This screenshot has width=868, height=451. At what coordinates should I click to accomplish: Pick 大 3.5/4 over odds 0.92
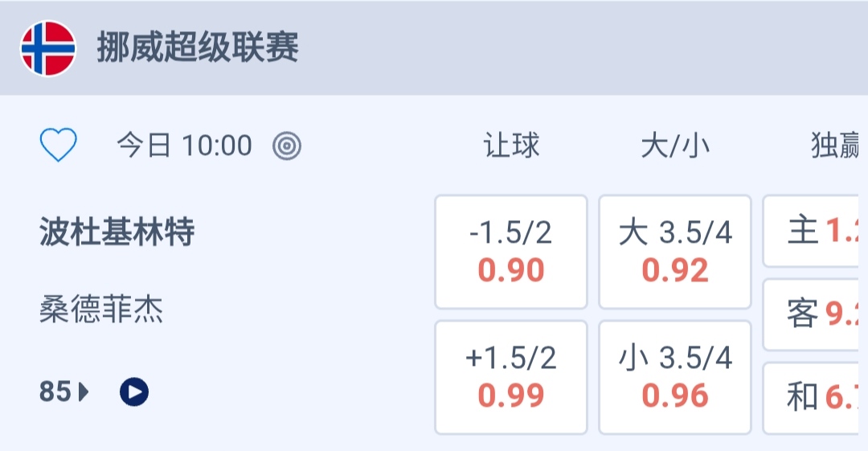675,252
